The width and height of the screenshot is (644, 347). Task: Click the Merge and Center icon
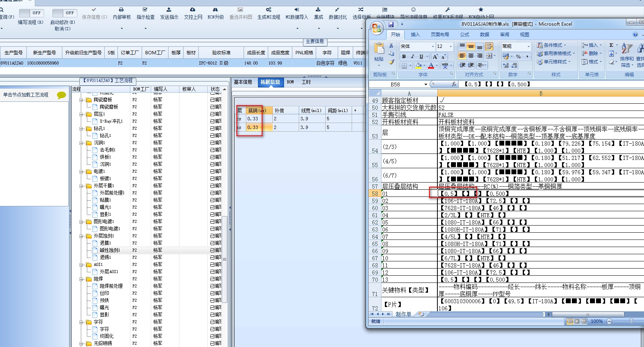[489, 56]
